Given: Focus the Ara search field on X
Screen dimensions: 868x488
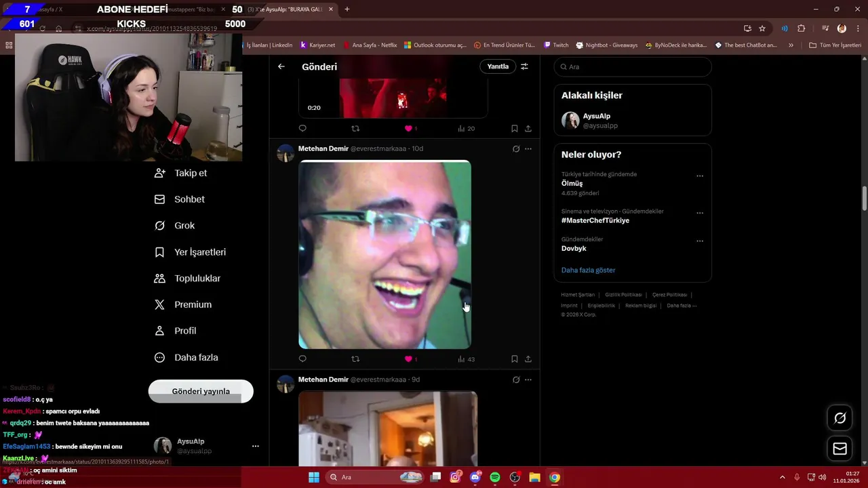Looking at the screenshot, I should [633, 67].
